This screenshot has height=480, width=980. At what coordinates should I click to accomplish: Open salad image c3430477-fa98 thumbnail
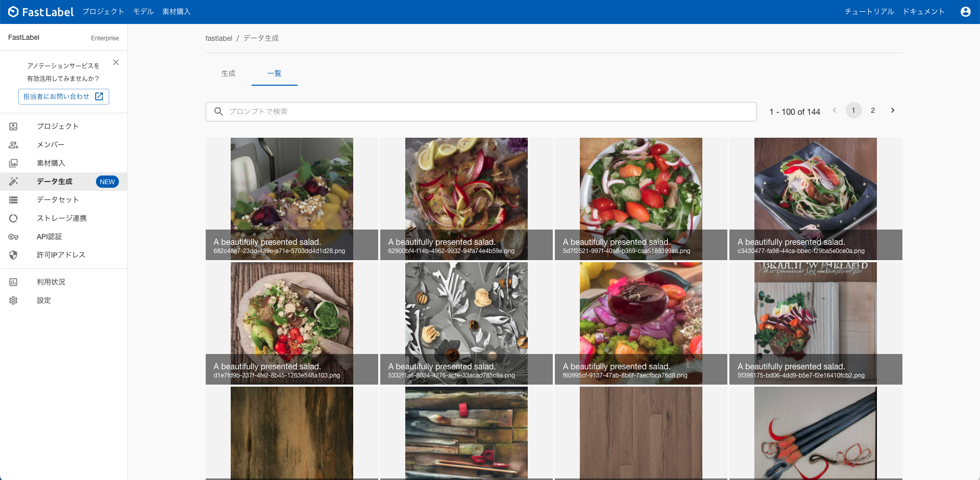point(816,199)
